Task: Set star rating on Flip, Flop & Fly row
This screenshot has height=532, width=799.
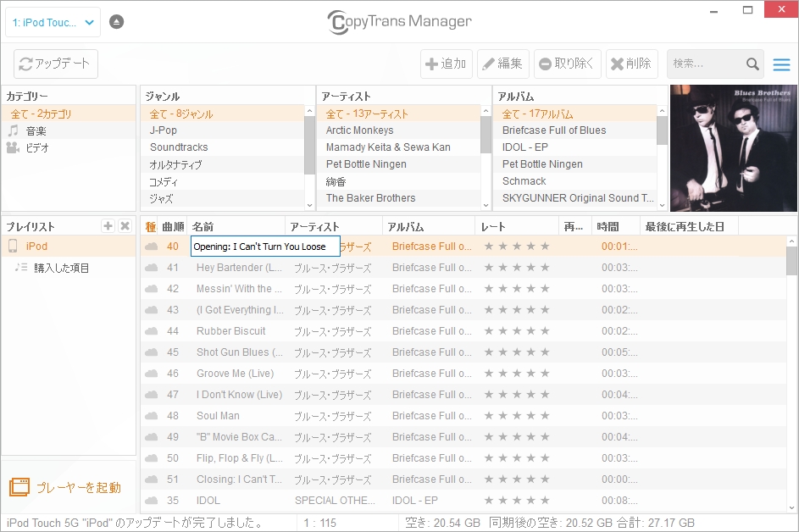Action: pyautogui.click(x=517, y=458)
